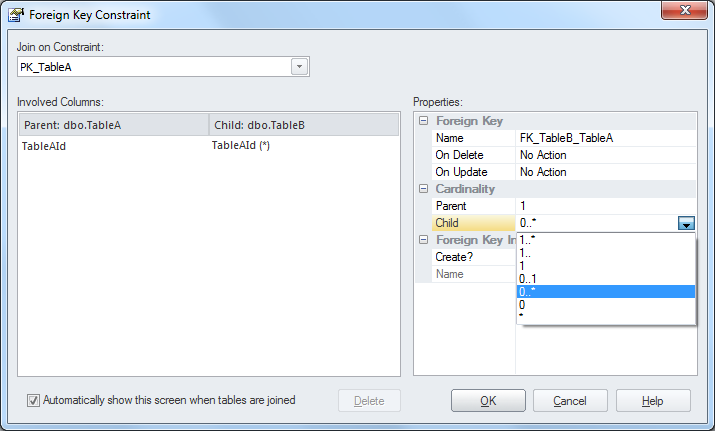
Task: Open the Join on Constraint dropdown
Action: pos(298,66)
